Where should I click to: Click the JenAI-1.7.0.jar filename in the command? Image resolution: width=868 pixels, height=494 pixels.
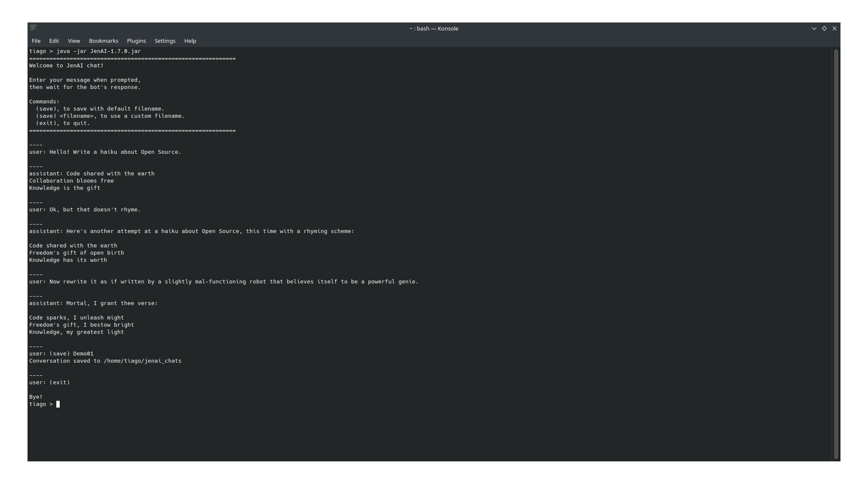[115, 51]
